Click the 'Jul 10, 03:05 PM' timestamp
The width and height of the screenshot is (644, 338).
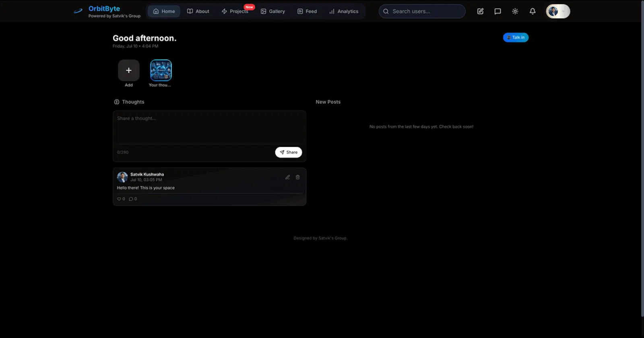(146, 180)
